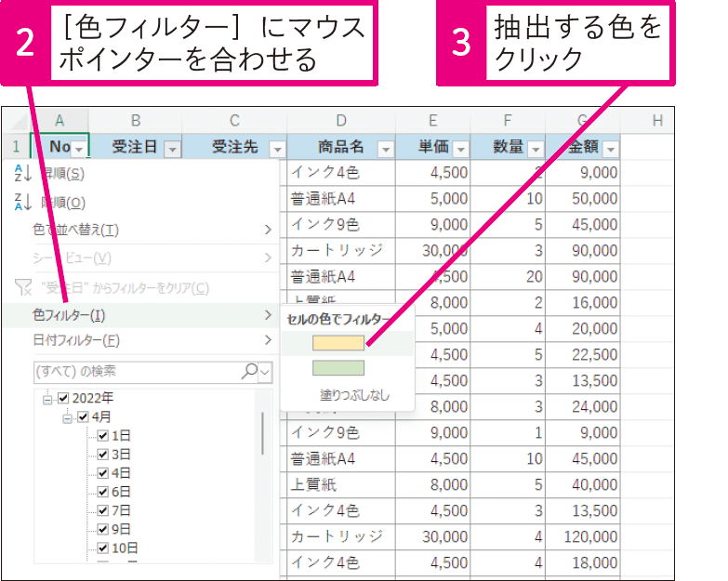Uncheck the 4日 checkbox
The width and height of the screenshot is (728, 581).
(x=102, y=473)
